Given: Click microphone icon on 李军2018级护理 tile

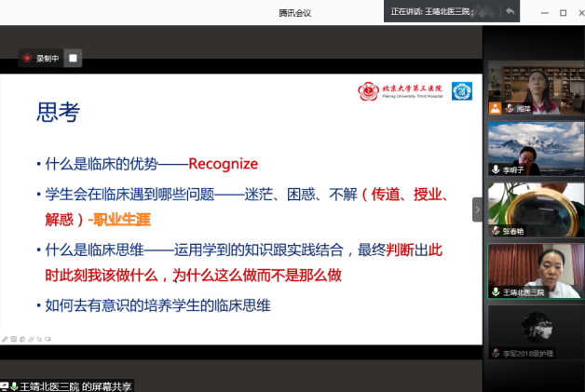Looking at the screenshot, I should pos(496,354).
